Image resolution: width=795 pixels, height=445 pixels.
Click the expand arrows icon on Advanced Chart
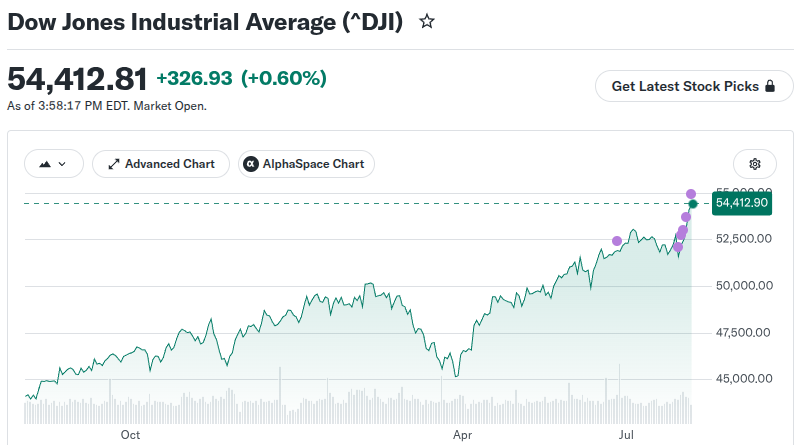114,164
